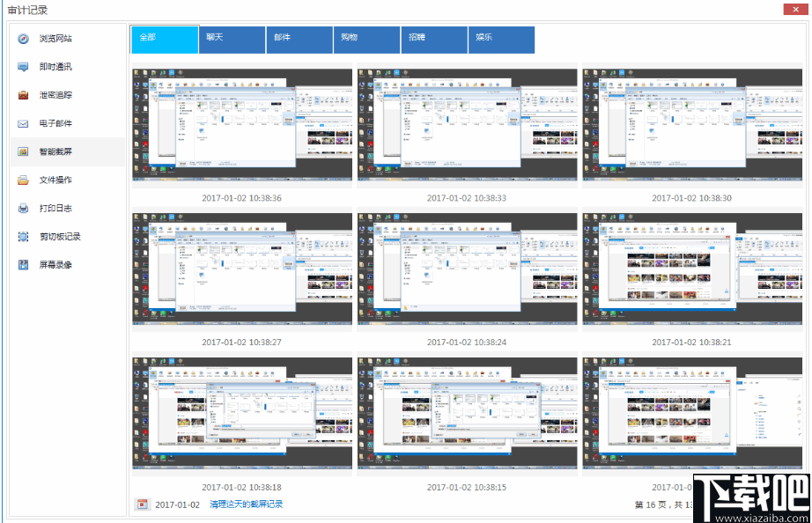Click the 剪切板记录 icon

pos(23,237)
